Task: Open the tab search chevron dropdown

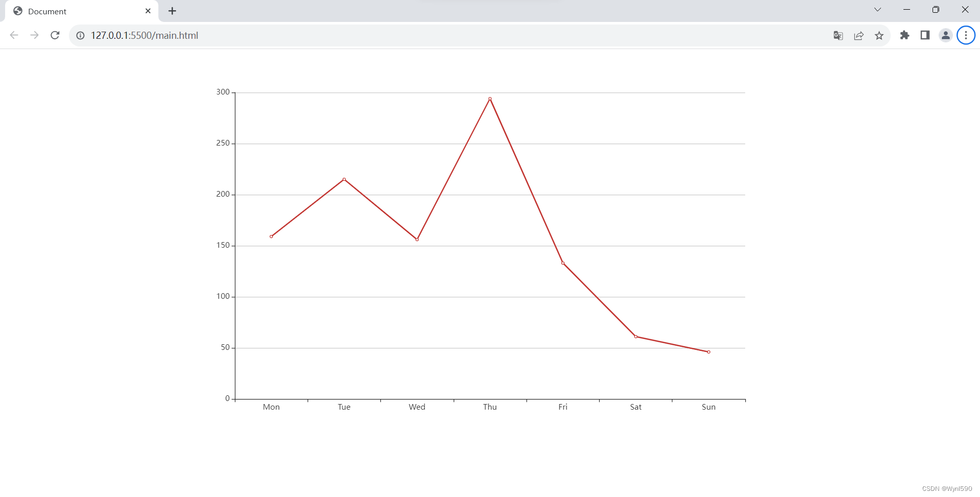Action: [x=877, y=9]
